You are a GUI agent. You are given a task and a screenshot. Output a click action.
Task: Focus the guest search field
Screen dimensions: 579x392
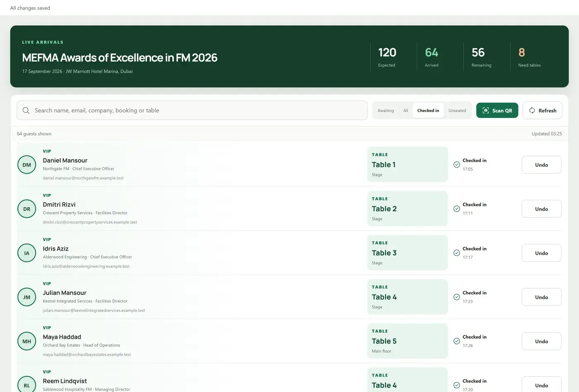coord(192,110)
